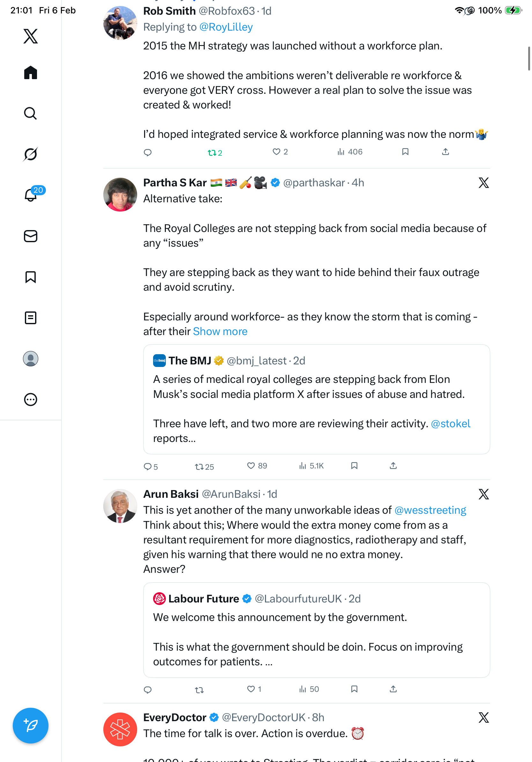The image size is (532, 762).
Task: Open the search magnifier in sidebar
Action: pos(31,114)
